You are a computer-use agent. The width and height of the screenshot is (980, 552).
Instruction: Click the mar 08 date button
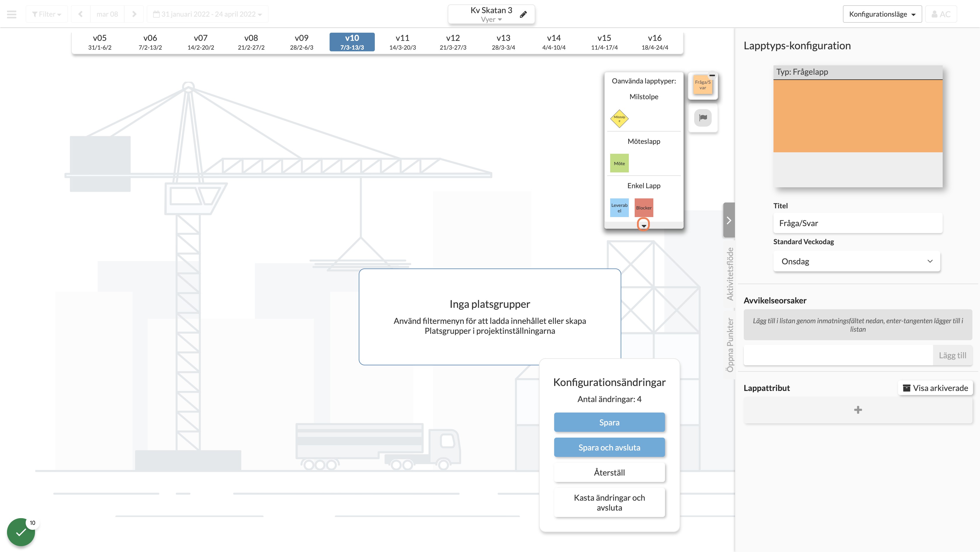pyautogui.click(x=107, y=14)
